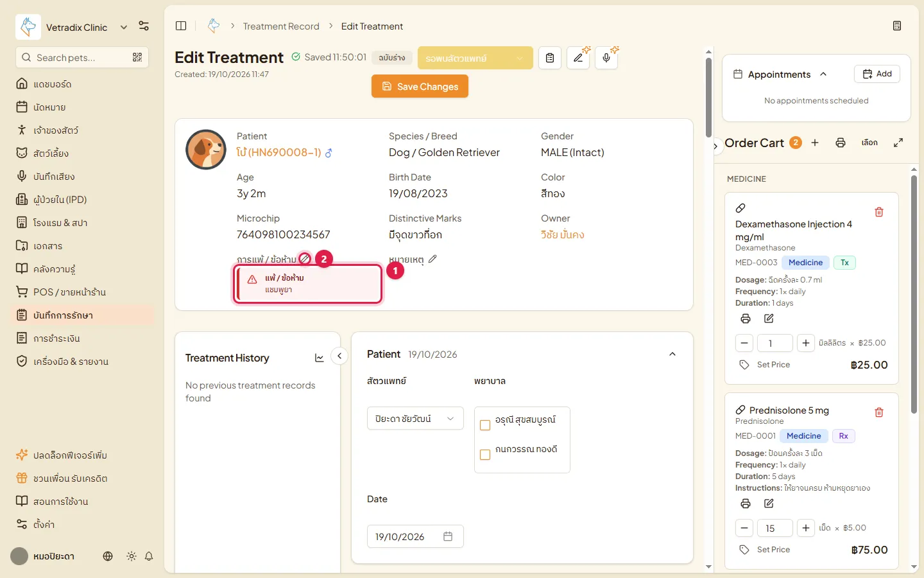Edit the Prednisolone 5 mg order item
Viewport: 924px width, 578px height.
pyautogui.click(x=769, y=504)
